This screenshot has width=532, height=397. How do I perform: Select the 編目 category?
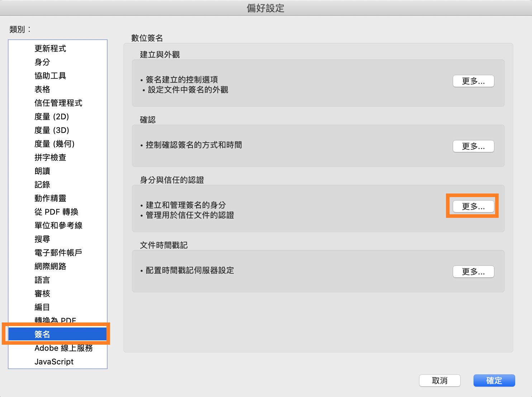pyautogui.click(x=58, y=307)
